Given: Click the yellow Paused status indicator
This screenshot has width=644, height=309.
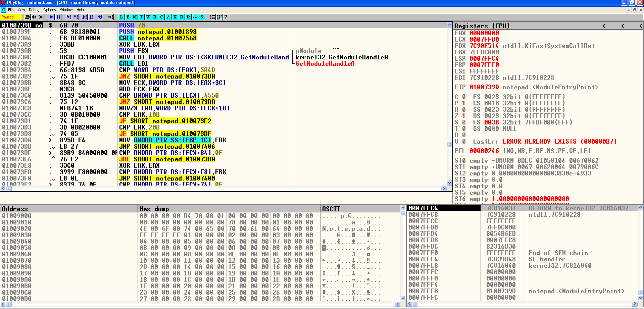Looking at the screenshot, I should 11,17.
